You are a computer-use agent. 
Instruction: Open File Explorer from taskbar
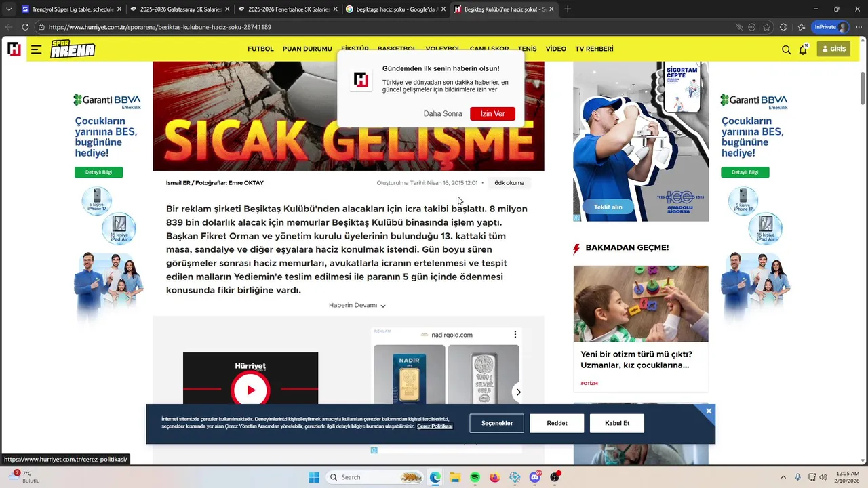coord(455,477)
